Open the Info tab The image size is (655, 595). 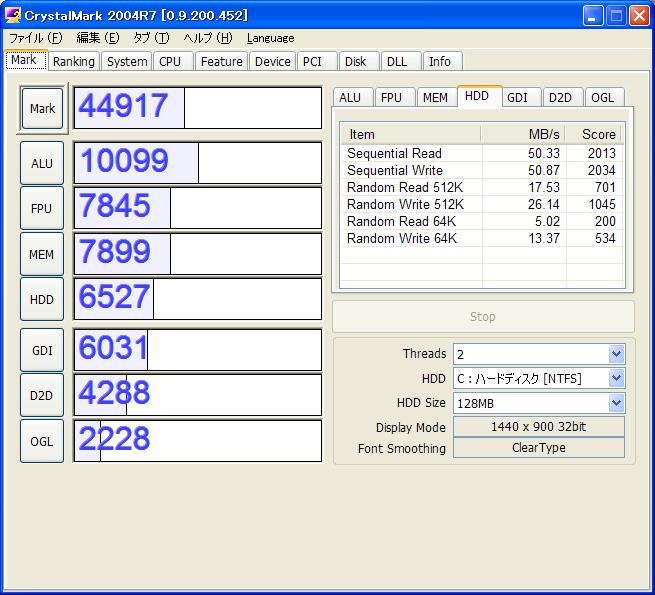pos(442,61)
